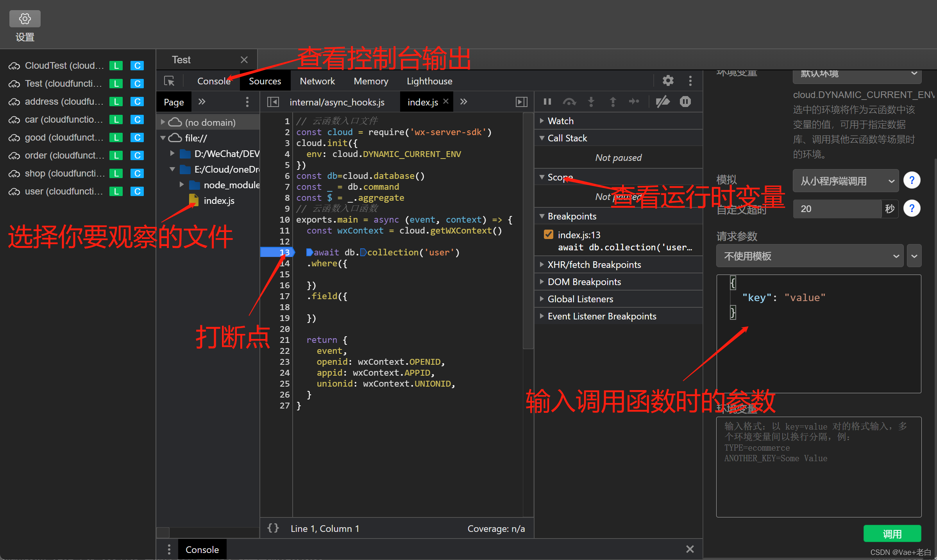Click the L badge next to CloudTest

[116, 66]
